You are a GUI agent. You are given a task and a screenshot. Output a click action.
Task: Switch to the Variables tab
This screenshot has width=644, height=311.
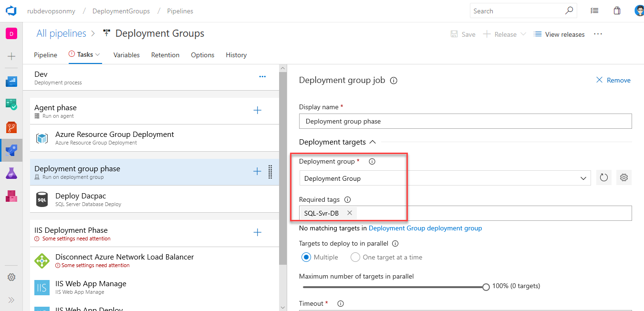click(x=126, y=55)
